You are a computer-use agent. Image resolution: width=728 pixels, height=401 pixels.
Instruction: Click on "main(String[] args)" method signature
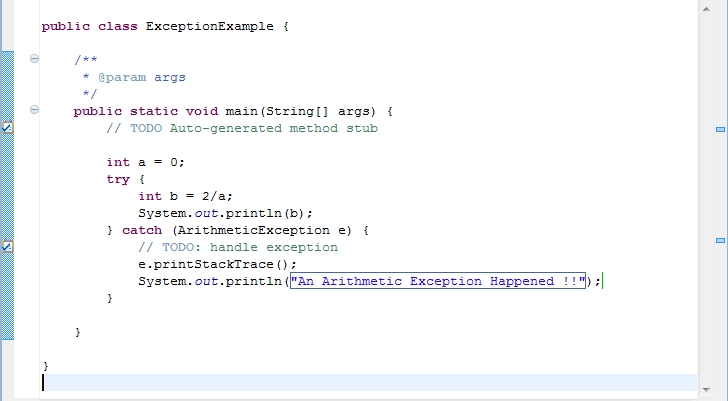300,111
